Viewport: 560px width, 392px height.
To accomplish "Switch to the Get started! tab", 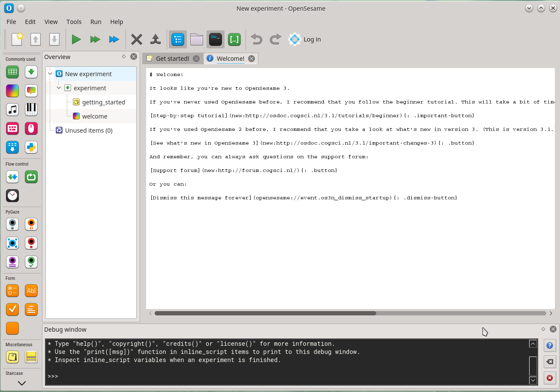I will pyautogui.click(x=172, y=59).
